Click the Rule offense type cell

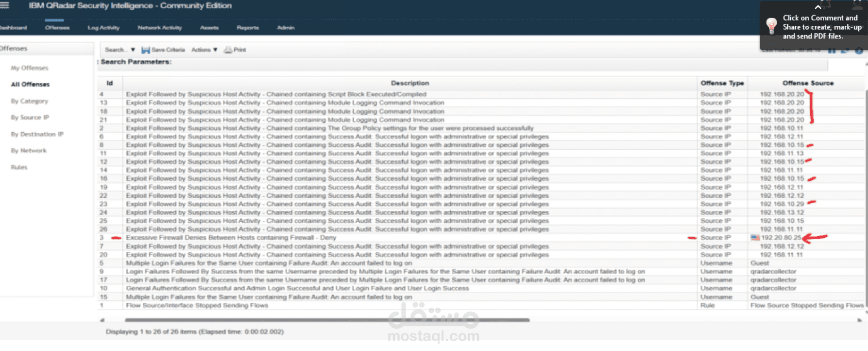point(707,305)
